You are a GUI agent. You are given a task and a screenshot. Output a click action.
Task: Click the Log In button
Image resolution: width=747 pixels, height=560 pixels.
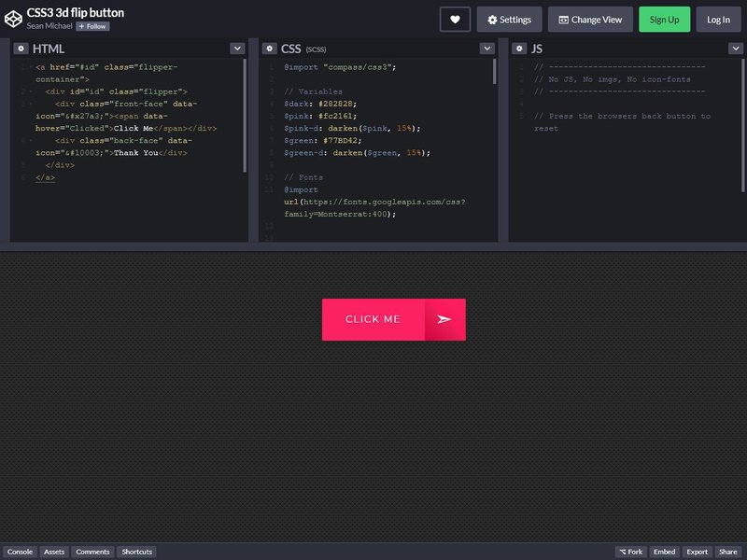pos(718,20)
